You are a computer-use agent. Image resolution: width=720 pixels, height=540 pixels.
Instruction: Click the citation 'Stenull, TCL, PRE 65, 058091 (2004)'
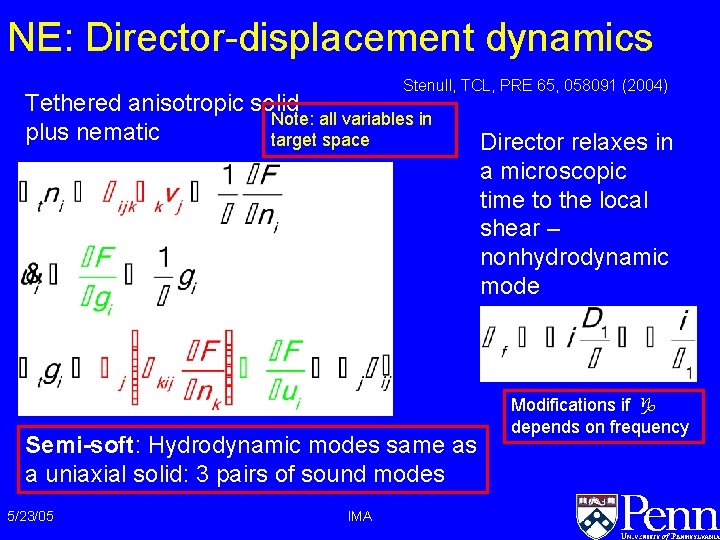[535, 85]
